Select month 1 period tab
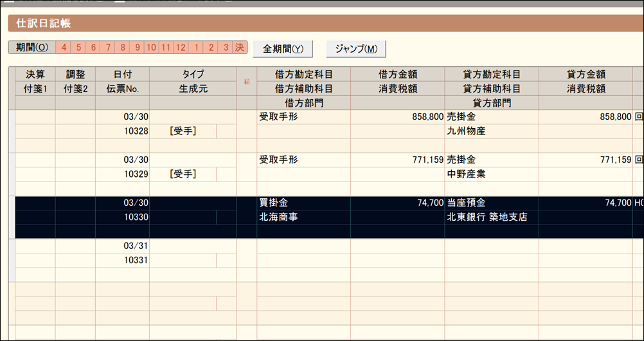Screen dimensions: 644x341 (196, 48)
